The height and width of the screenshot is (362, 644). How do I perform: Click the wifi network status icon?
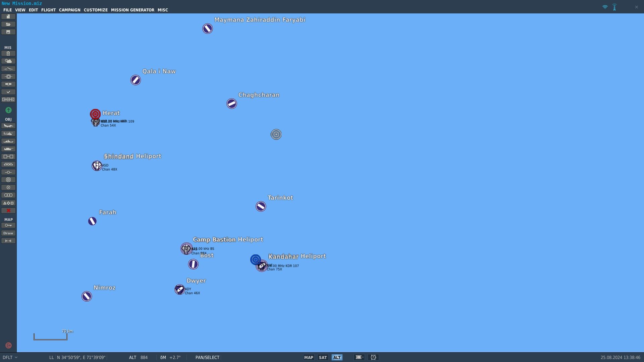(x=605, y=7)
